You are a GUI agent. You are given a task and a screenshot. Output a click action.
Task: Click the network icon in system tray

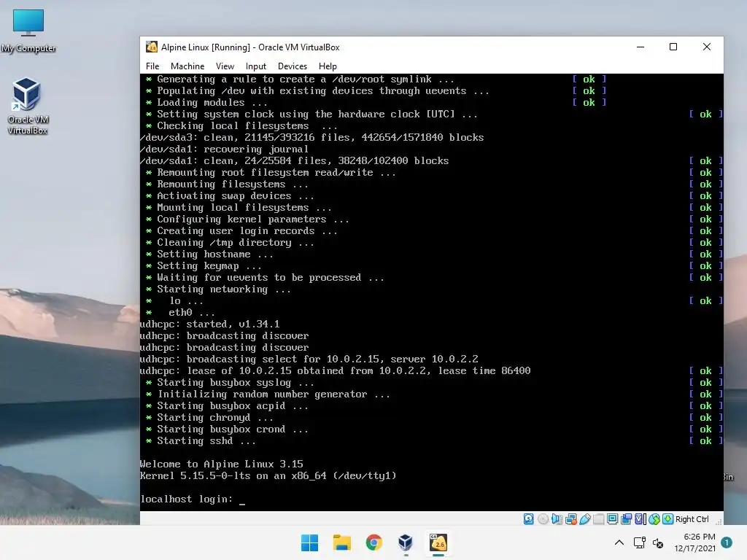tap(639, 542)
